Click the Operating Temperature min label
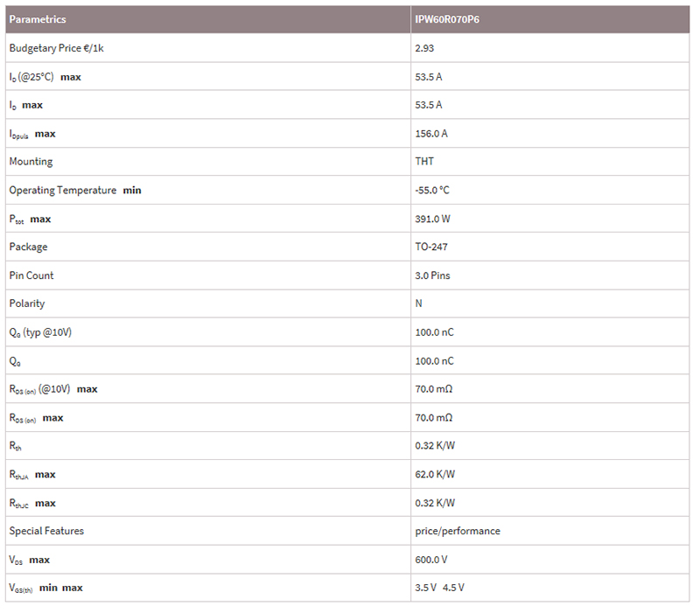This screenshot has width=700, height=613. pos(74,190)
